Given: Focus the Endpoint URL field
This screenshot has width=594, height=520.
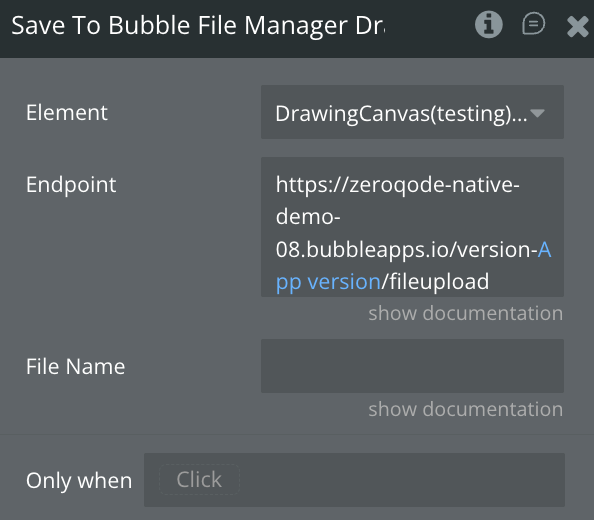Looking at the screenshot, I should tap(412, 227).
